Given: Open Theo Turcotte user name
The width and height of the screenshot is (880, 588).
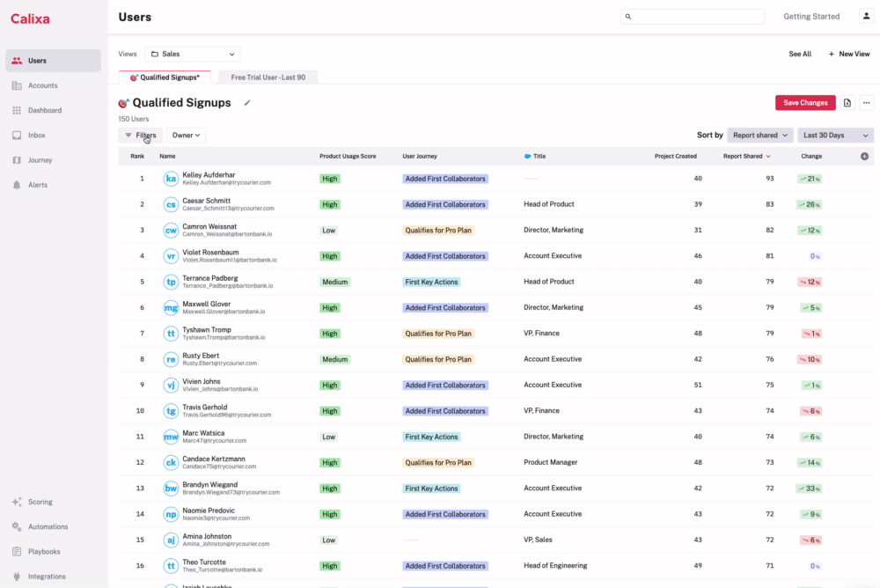Looking at the screenshot, I should 204,562.
